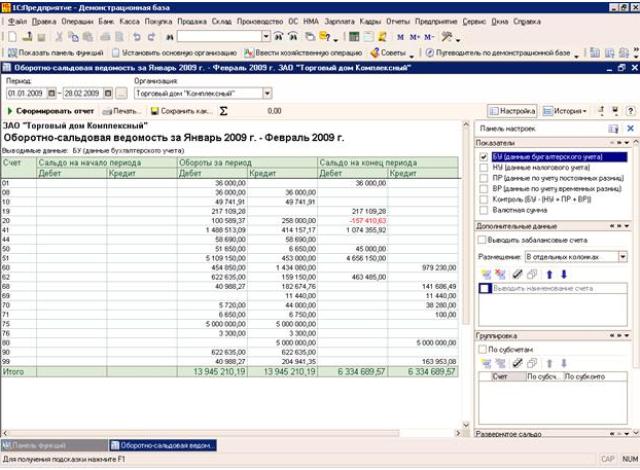
Task: Click the M- memory subtract icon
Action: pyautogui.click(x=429, y=37)
